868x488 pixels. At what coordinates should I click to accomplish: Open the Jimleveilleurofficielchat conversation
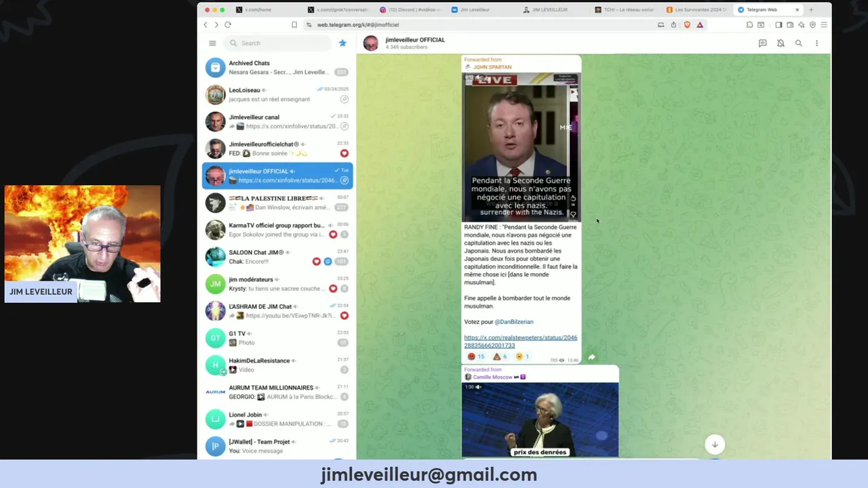pos(277,148)
